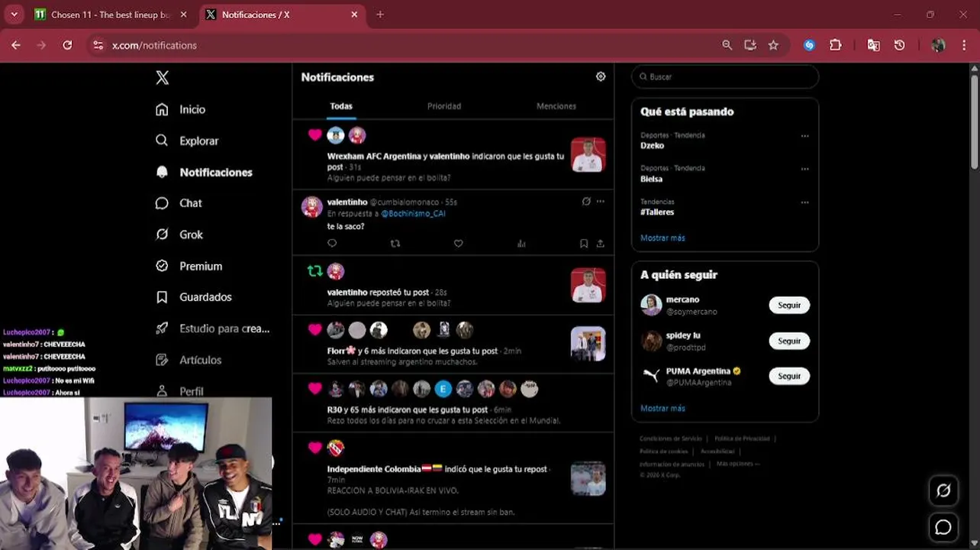The height and width of the screenshot is (550, 980).
Task: Open thumbnail of valentinho repost notification
Action: 588,285
